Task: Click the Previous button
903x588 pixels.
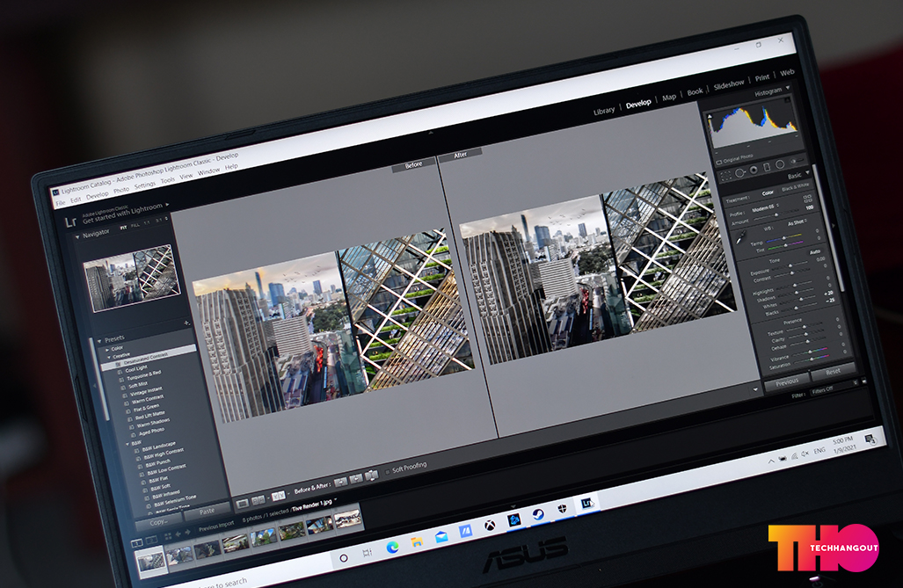Action: click(x=787, y=381)
